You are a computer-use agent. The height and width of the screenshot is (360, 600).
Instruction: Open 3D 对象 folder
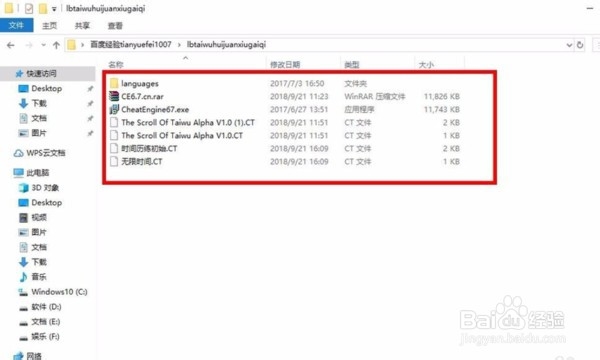click(x=45, y=188)
